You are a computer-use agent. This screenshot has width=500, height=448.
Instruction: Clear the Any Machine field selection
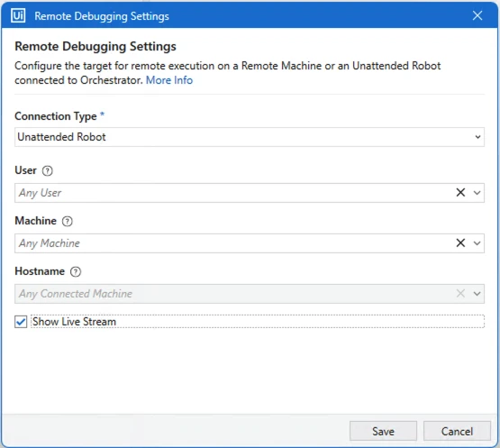(460, 242)
